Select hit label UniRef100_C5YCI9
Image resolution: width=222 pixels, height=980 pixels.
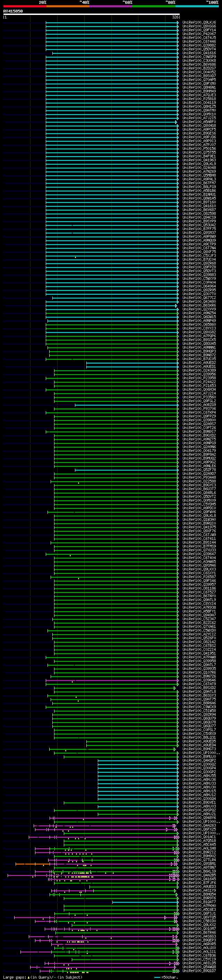click(x=199, y=959)
